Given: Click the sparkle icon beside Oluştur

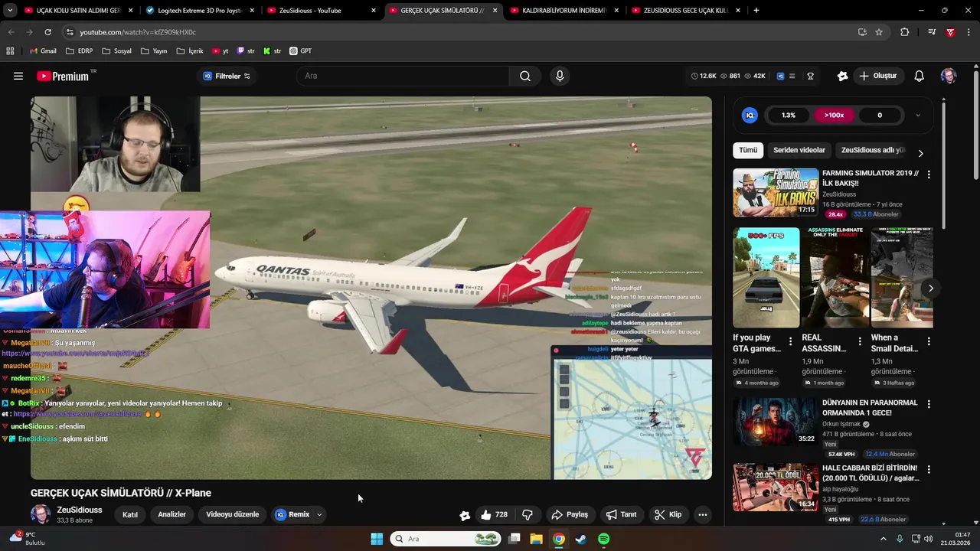Looking at the screenshot, I should [842, 76].
